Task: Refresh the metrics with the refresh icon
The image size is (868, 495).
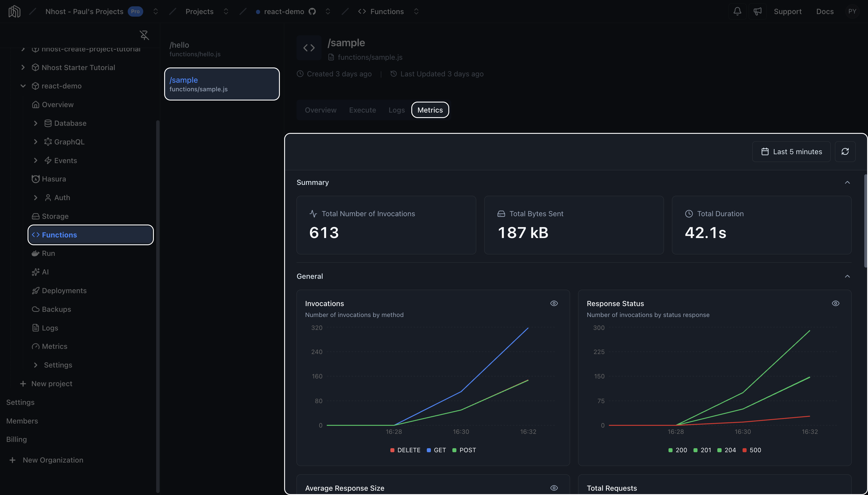Action: [845, 152]
